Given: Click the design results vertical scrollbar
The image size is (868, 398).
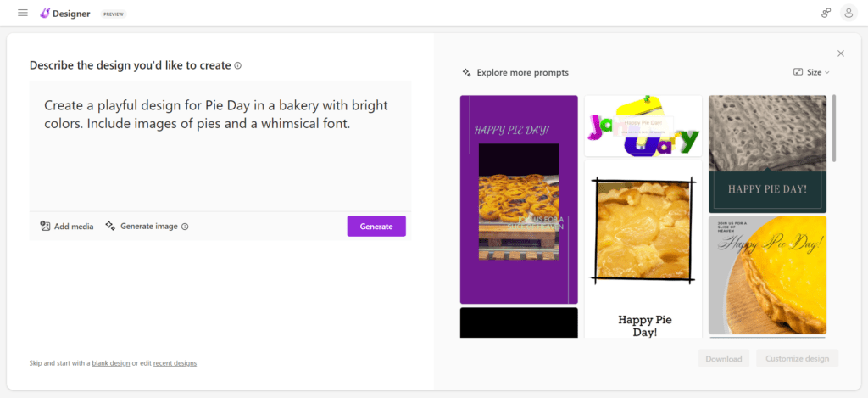Looking at the screenshot, I should [x=835, y=127].
